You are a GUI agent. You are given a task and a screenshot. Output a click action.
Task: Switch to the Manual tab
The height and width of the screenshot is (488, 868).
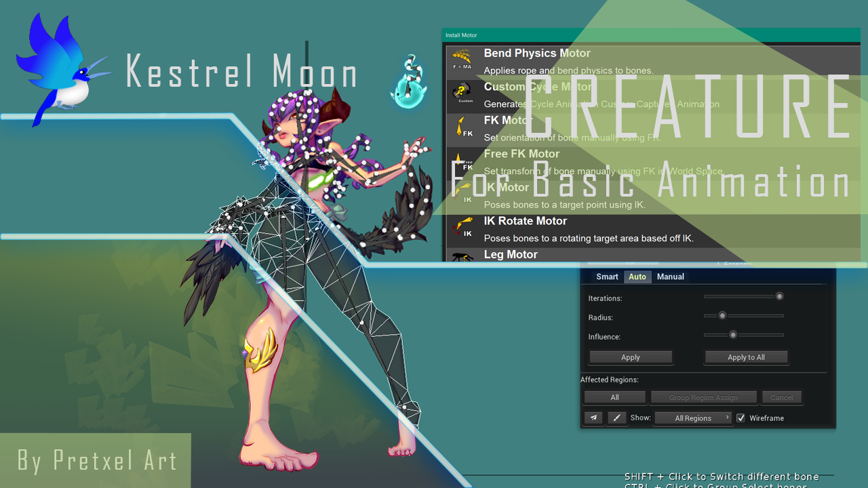click(x=671, y=277)
